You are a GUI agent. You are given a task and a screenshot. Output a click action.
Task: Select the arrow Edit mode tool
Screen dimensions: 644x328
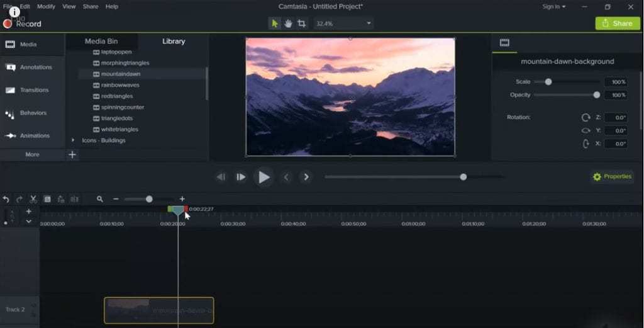(275, 23)
